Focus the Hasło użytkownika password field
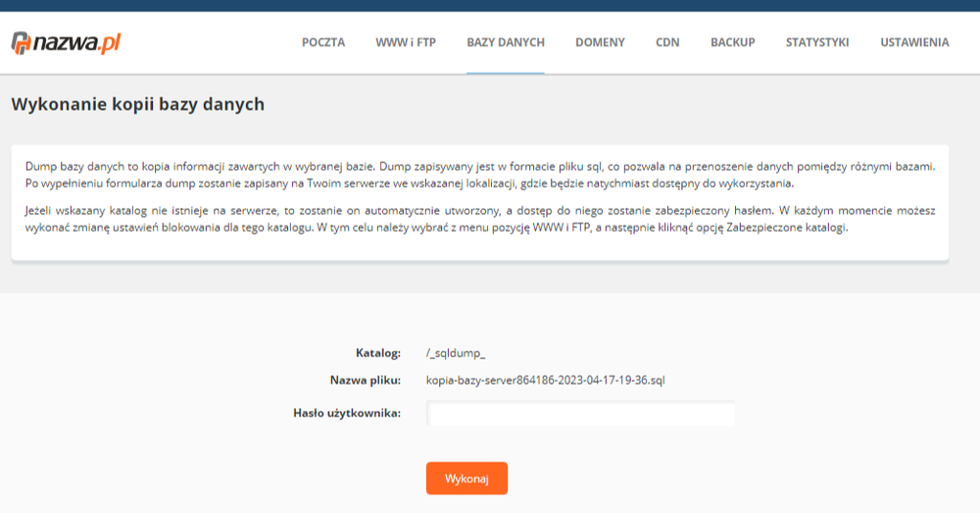 coord(580,415)
